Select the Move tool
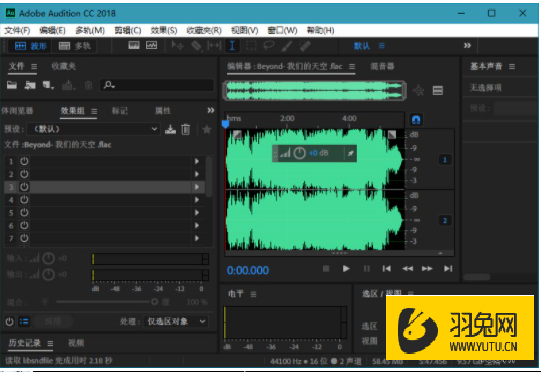Image resolution: width=541 pixels, height=372 pixels. pos(177,46)
